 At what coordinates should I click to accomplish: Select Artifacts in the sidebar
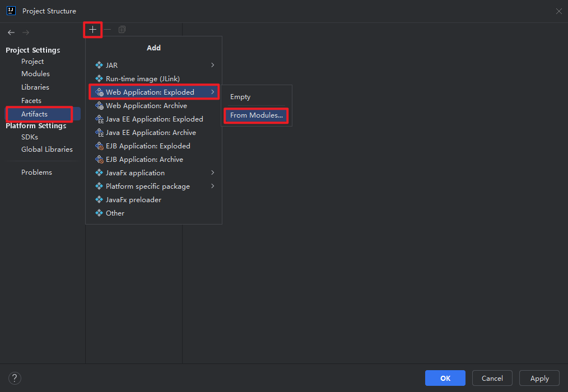(43, 114)
